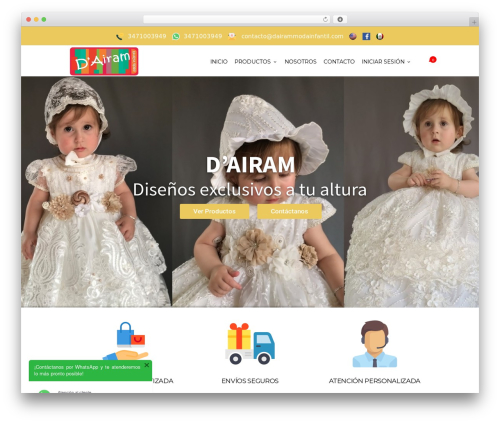Viewport: 500px width, 423px height.
Task: Click the email envelope icon
Action: (x=232, y=36)
